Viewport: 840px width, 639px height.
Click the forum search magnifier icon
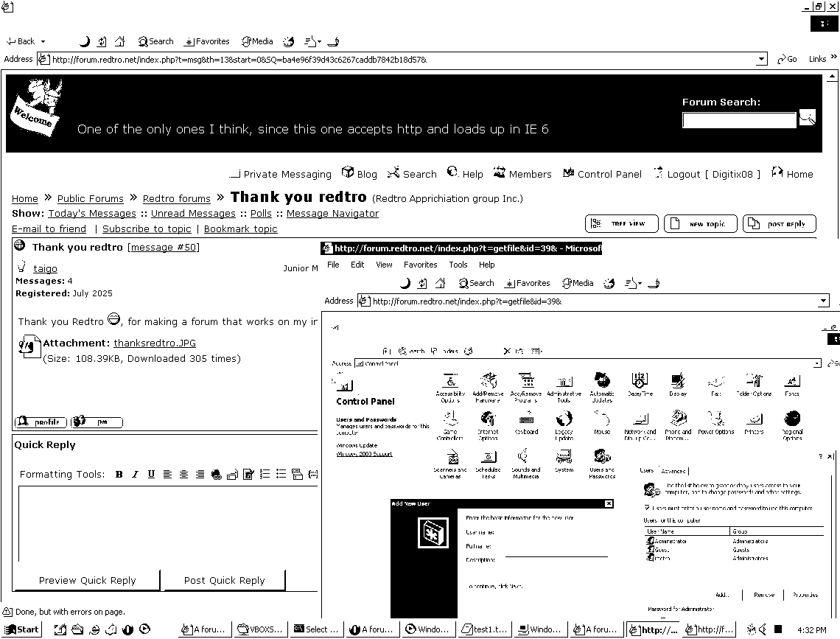coord(807,118)
